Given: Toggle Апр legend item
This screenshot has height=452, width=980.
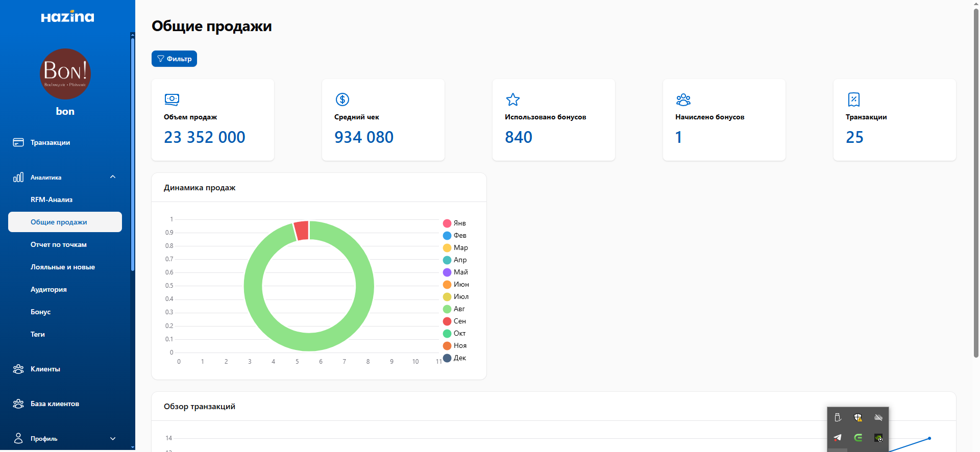Looking at the screenshot, I should pos(455,260).
